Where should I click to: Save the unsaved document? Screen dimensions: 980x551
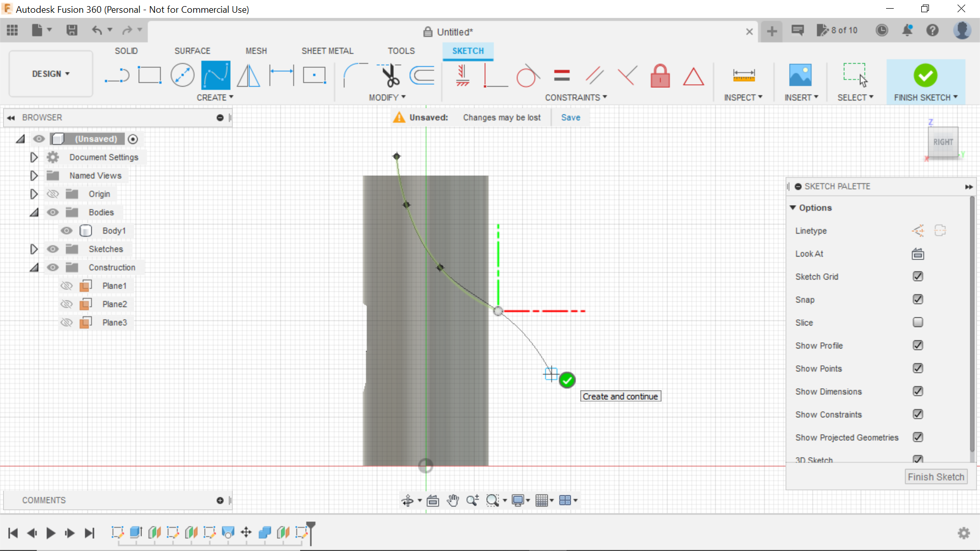(x=570, y=117)
